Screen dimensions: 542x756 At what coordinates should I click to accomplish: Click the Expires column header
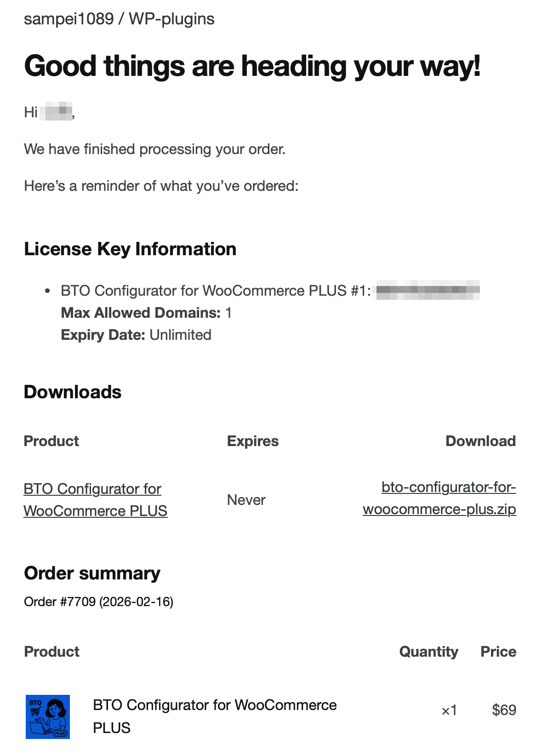253,441
